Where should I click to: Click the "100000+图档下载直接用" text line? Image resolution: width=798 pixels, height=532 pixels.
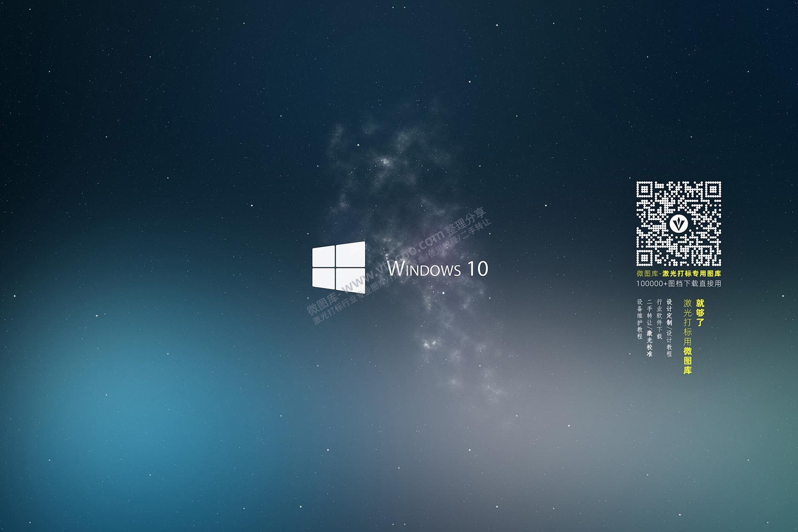point(678,283)
